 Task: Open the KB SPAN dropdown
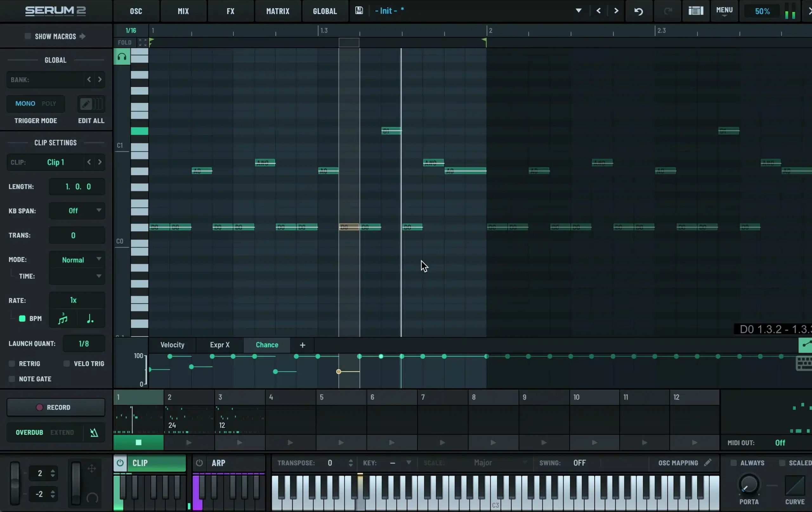click(77, 211)
